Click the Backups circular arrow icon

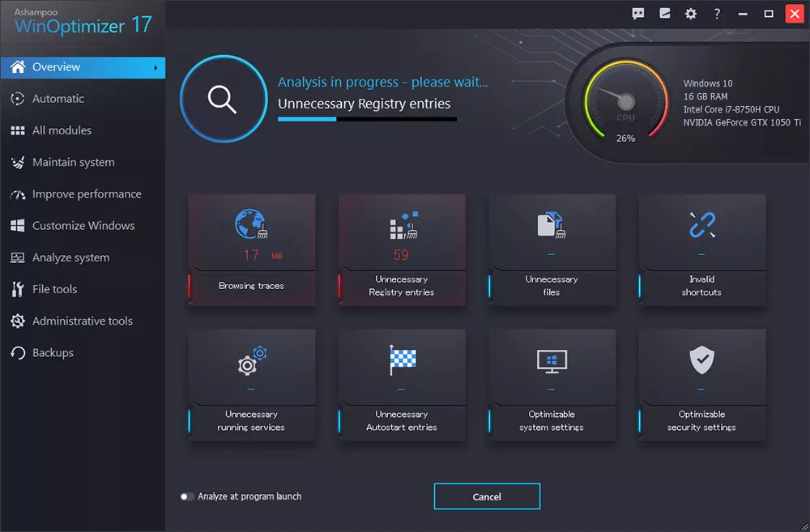pyautogui.click(x=18, y=353)
